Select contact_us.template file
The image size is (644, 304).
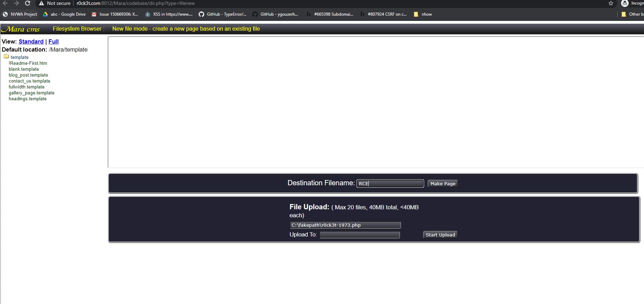click(x=29, y=81)
